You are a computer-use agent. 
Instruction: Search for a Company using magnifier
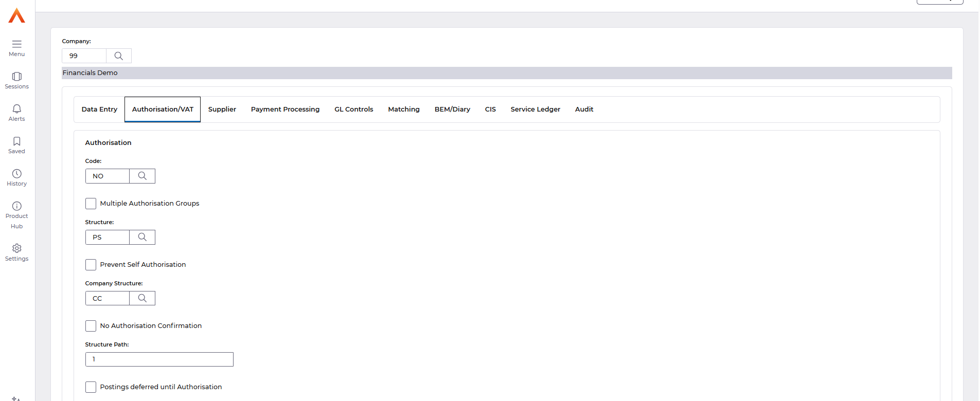click(x=119, y=56)
